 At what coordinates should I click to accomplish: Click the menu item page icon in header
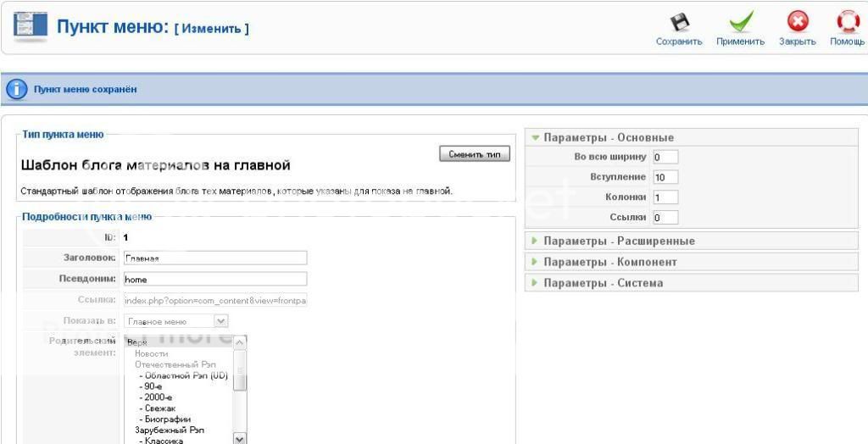[x=30, y=26]
